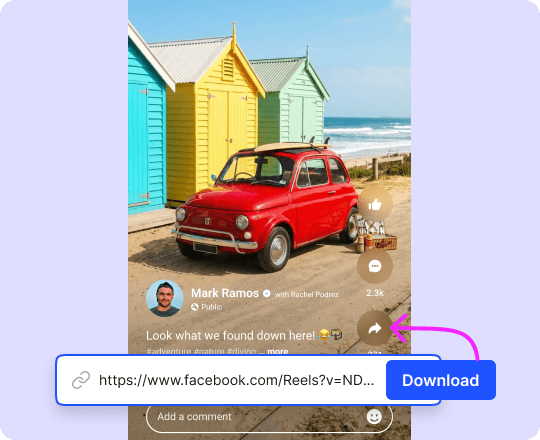Viewport: 540px width, 440px height.
Task: Click the 'Add a comment' field
Action: click(x=269, y=417)
